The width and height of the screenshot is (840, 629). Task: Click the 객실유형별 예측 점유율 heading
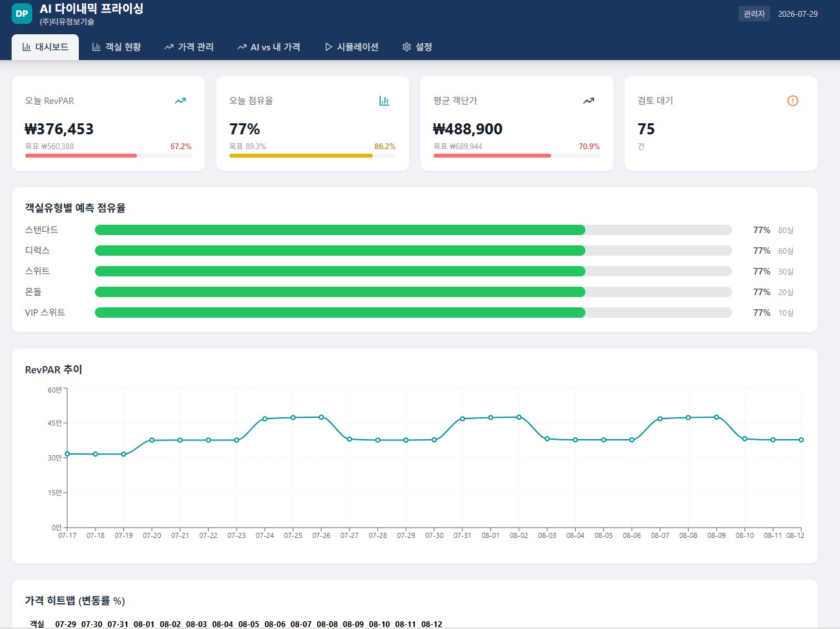[x=76, y=208]
